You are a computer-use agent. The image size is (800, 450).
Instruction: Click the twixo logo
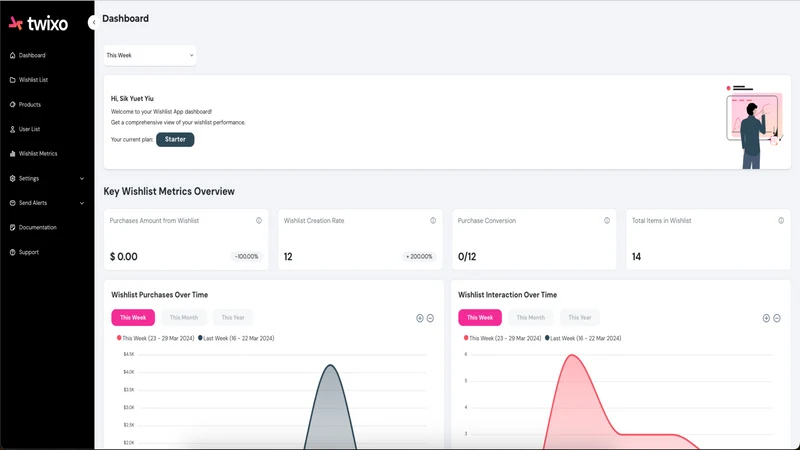(x=38, y=23)
